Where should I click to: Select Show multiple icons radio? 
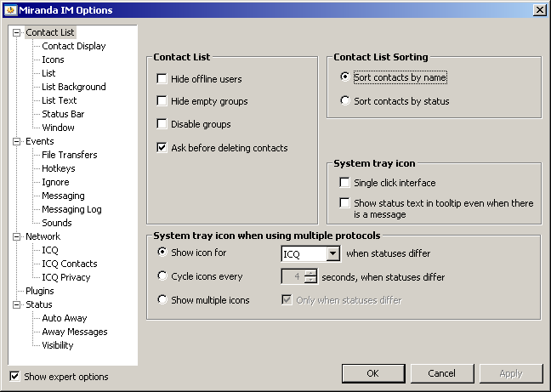pos(162,299)
